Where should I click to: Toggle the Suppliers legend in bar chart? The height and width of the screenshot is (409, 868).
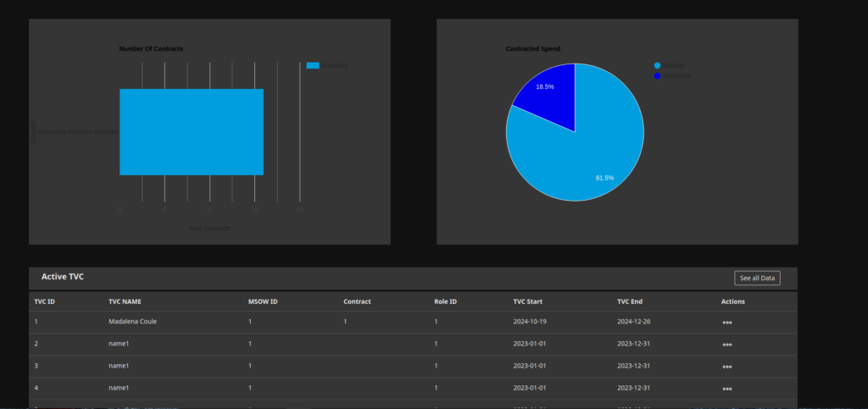(326, 65)
